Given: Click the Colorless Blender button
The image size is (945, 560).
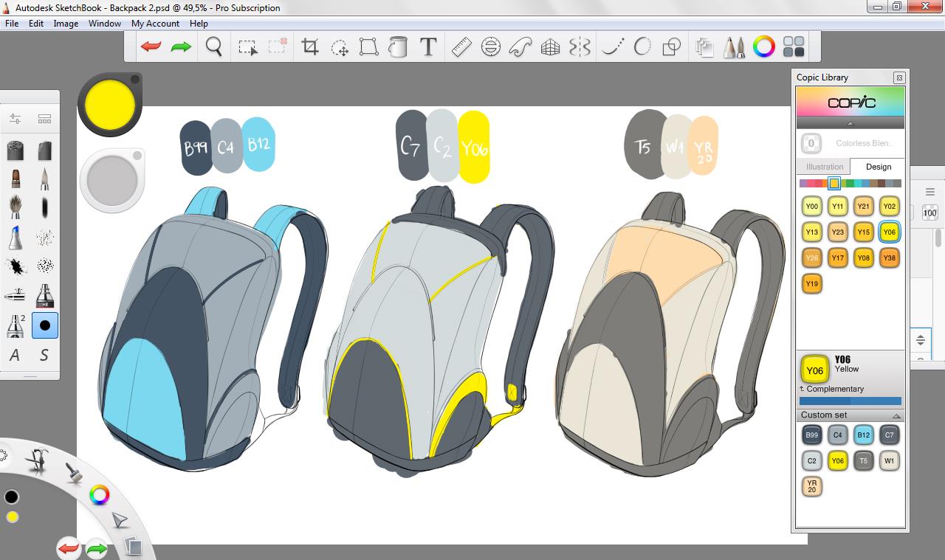Looking at the screenshot, I should click(811, 143).
